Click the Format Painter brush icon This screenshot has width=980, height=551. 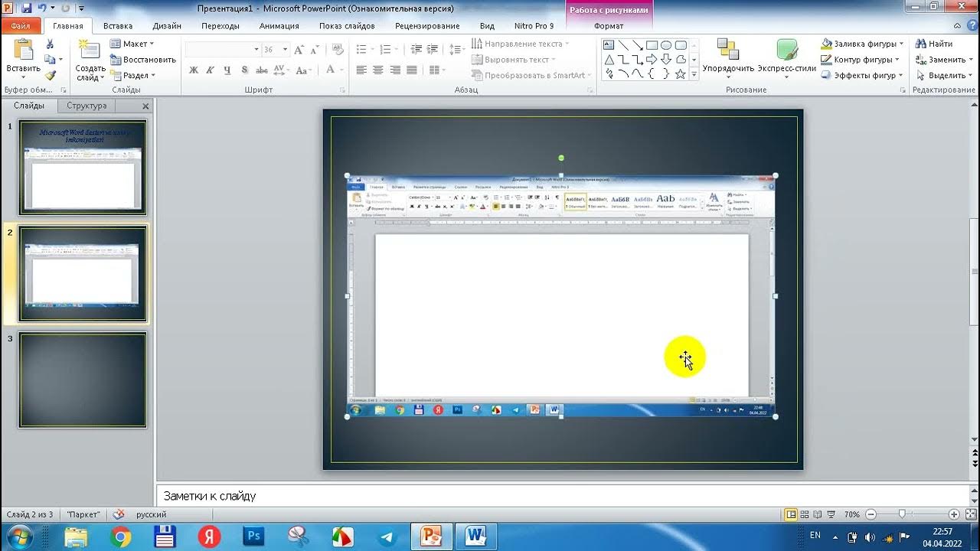coord(51,75)
